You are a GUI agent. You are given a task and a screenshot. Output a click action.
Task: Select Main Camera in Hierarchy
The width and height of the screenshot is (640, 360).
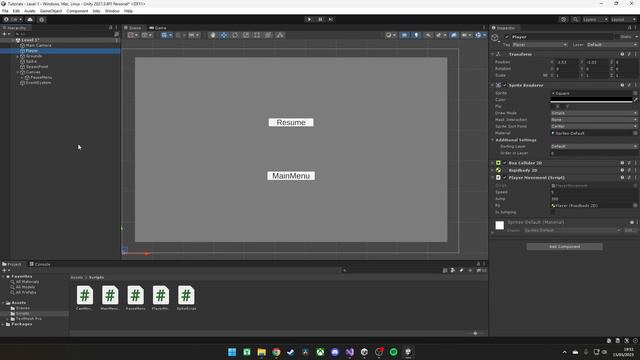pyautogui.click(x=38, y=45)
